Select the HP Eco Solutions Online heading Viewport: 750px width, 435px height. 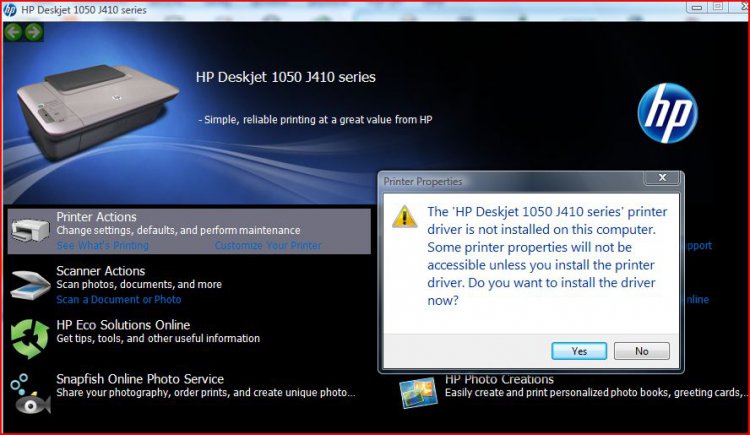point(123,325)
